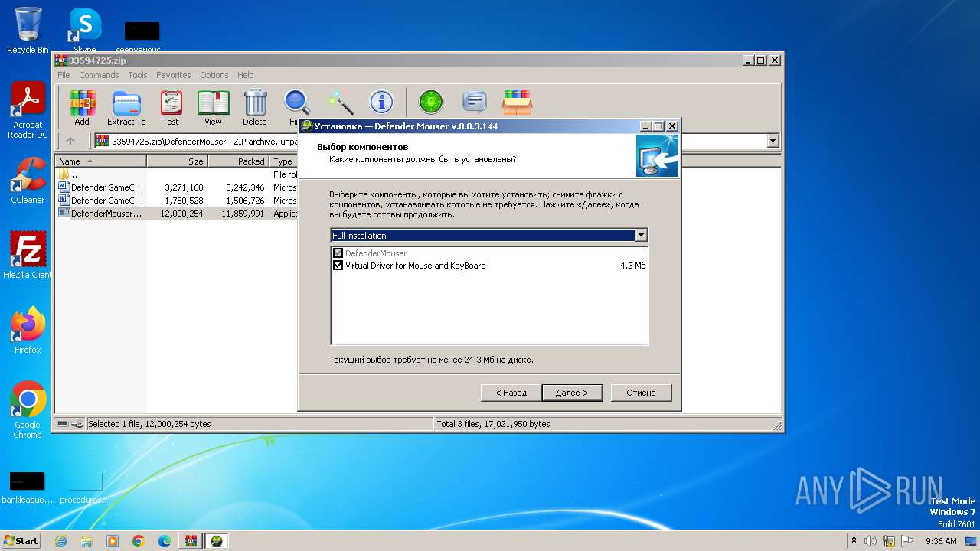980x551 pixels.
Task: Expand the WinRAR address path dropdown
Action: pos(773,141)
